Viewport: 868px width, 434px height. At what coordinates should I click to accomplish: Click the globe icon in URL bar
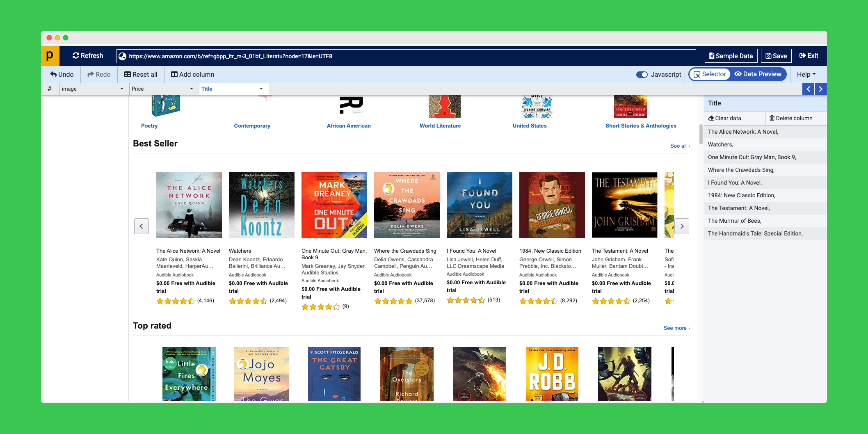click(122, 56)
